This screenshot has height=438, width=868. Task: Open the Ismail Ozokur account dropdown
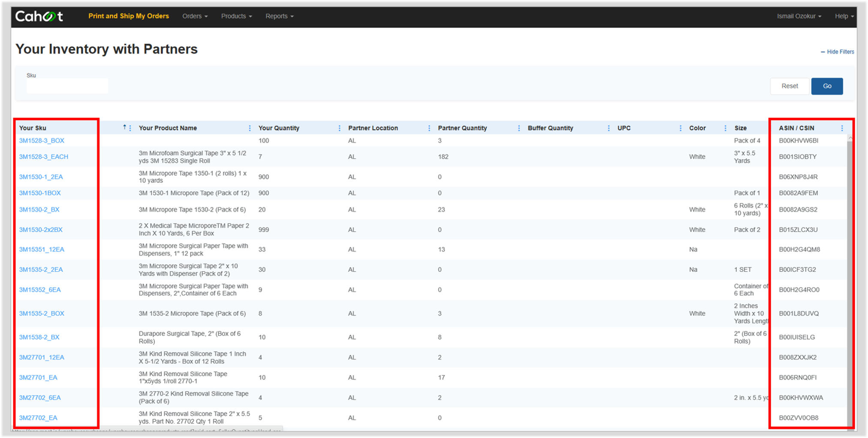[799, 16]
